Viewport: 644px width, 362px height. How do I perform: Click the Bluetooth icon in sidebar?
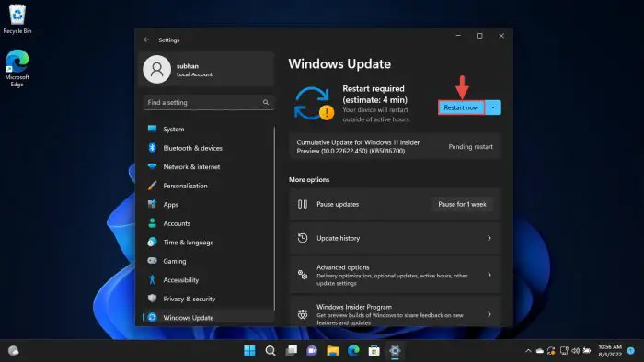click(x=152, y=148)
